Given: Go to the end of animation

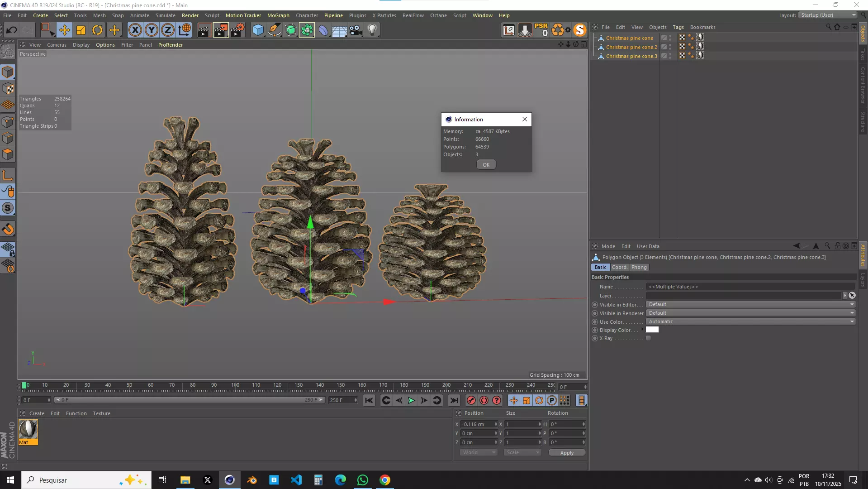Looking at the screenshot, I should (x=454, y=400).
